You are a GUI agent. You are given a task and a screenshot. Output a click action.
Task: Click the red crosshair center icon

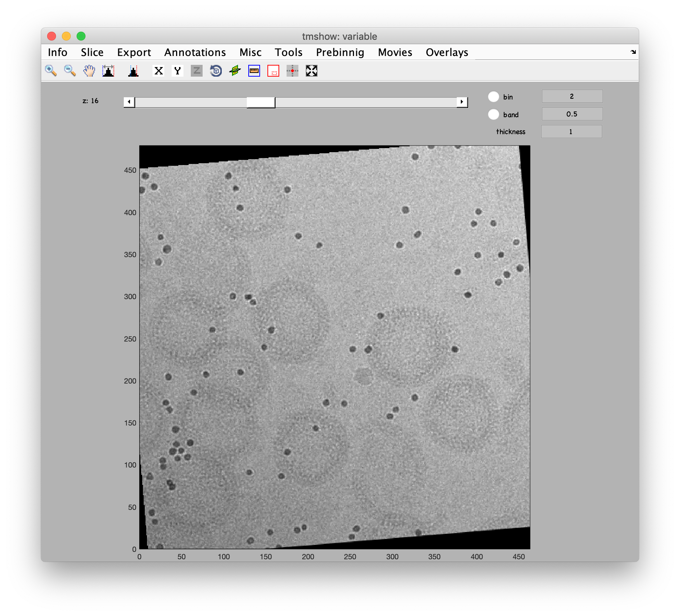tap(292, 70)
